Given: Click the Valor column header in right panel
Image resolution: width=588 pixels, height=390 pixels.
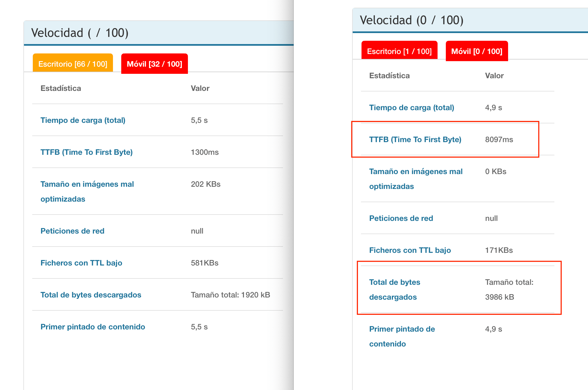Looking at the screenshot, I should (494, 75).
